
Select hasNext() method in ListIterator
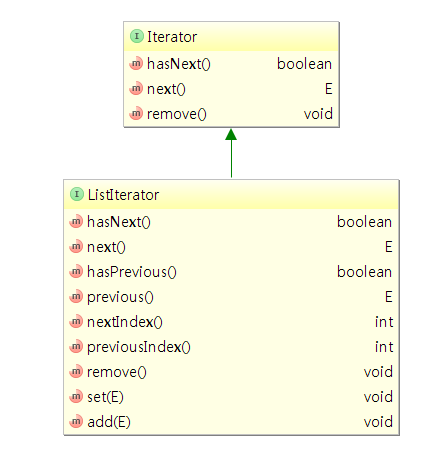119,222
